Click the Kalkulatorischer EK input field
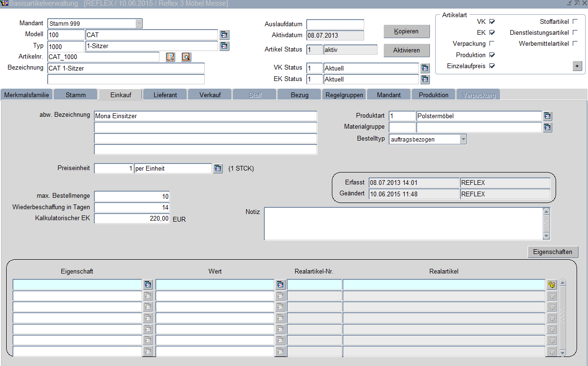588x366 pixels. [132, 219]
